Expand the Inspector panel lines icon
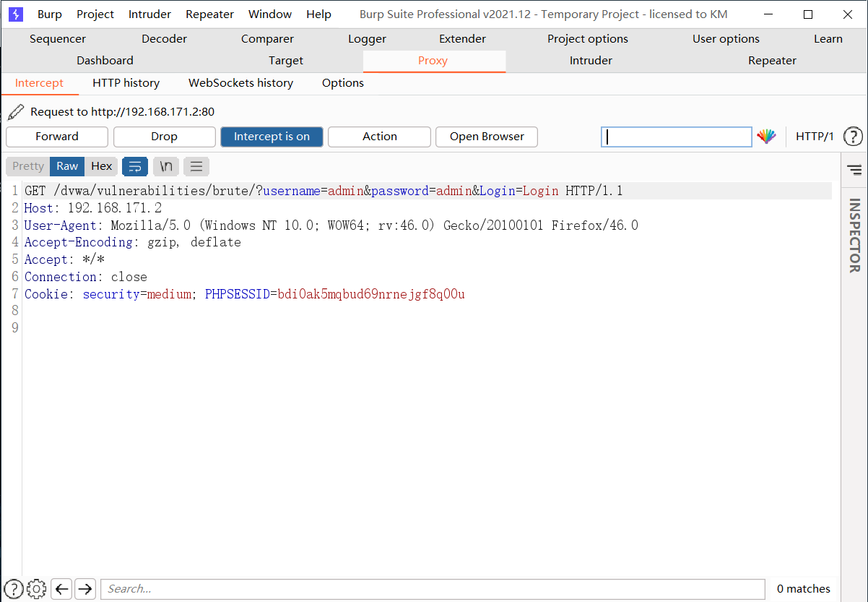This screenshot has width=868, height=602. 854,170
